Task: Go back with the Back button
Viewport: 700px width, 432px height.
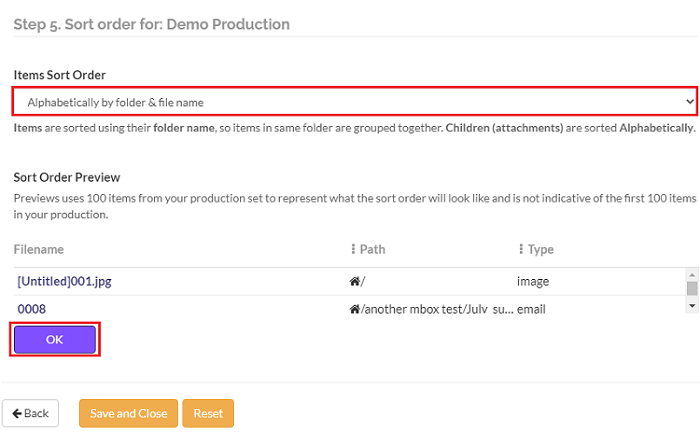Action: click(31, 413)
